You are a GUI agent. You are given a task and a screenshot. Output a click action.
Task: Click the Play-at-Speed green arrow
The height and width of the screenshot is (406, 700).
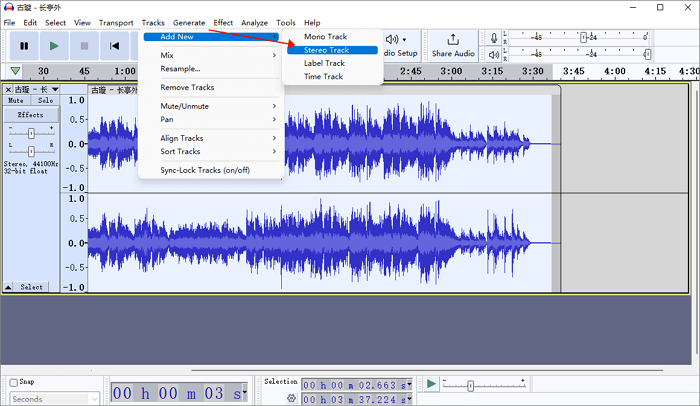click(431, 384)
